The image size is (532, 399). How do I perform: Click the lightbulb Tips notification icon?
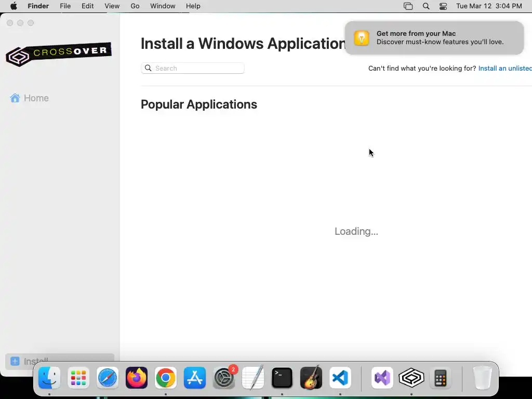coord(362,37)
